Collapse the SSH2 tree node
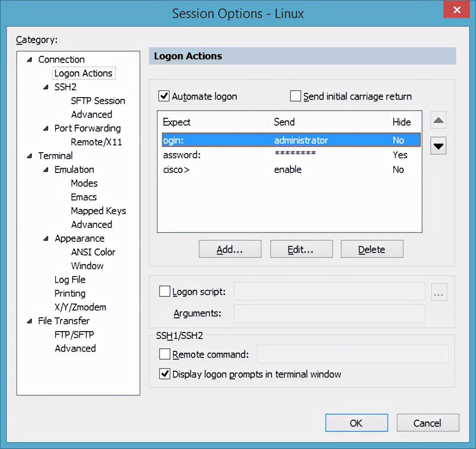Screen dimensions: 476x449 click(46, 87)
